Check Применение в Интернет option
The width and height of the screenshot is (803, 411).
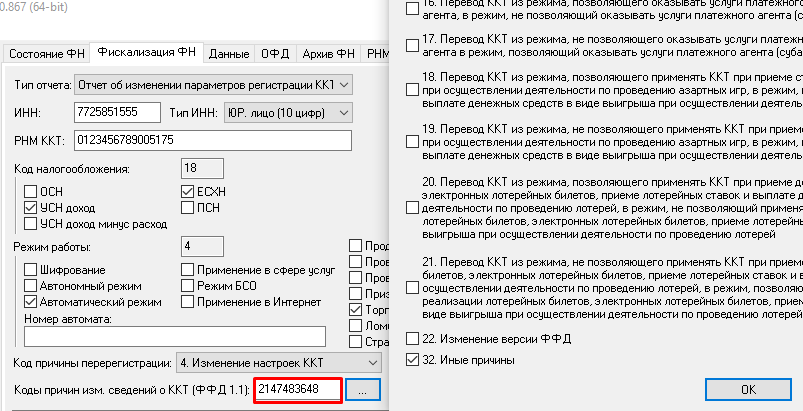pos(187,302)
